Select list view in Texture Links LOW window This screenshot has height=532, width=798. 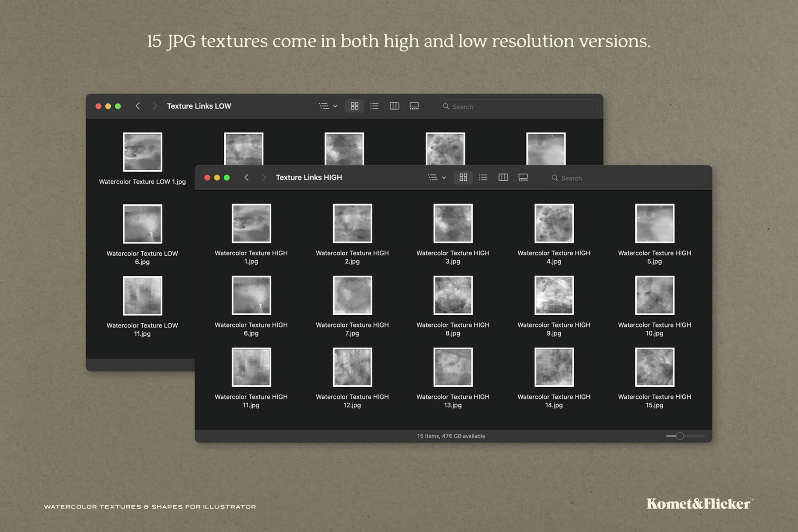(375, 106)
